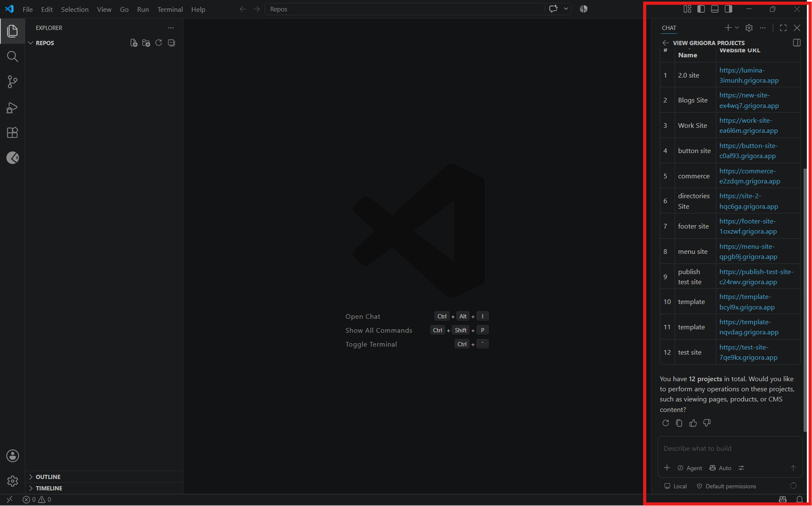
Task: Open Chat panel more actions ellipsis
Action: (x=763, y=28)
